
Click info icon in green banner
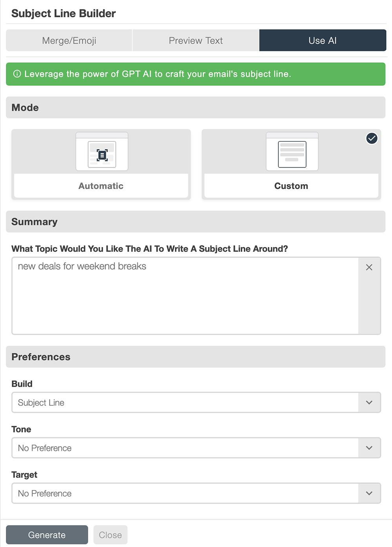[17, 74]
